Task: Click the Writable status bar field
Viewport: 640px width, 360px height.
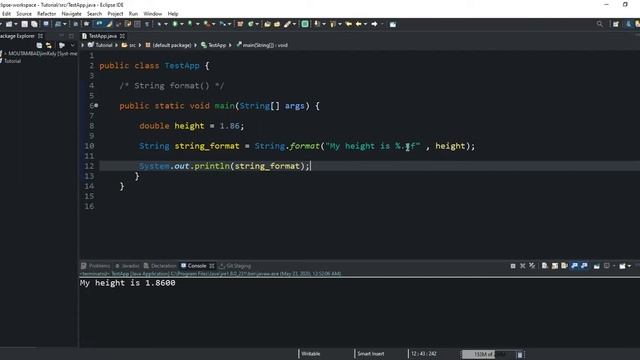Action: coord(311,354)
